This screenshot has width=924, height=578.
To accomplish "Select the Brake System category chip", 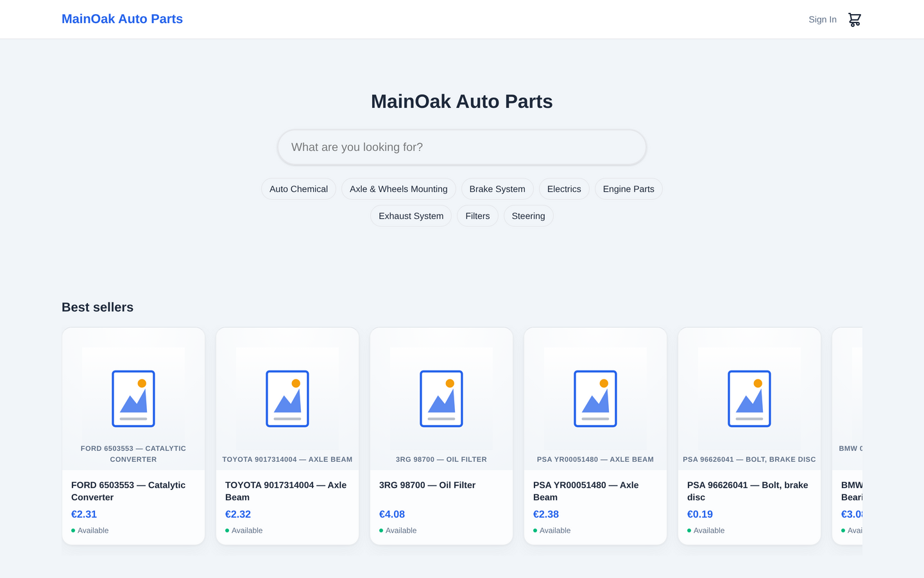I will click(497, 189).
